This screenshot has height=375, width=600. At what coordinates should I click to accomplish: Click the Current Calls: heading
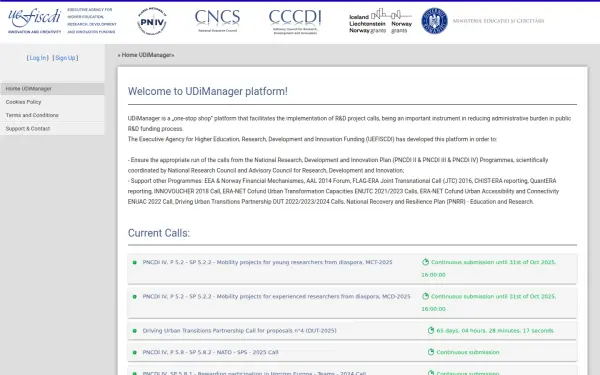click(x=159, y=233)
